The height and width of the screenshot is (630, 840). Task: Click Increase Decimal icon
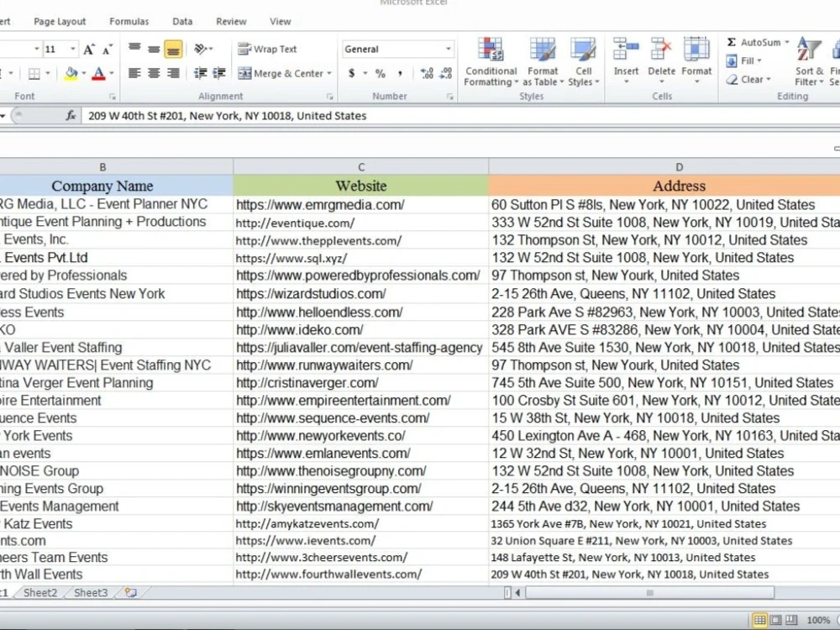pos(427,73)
